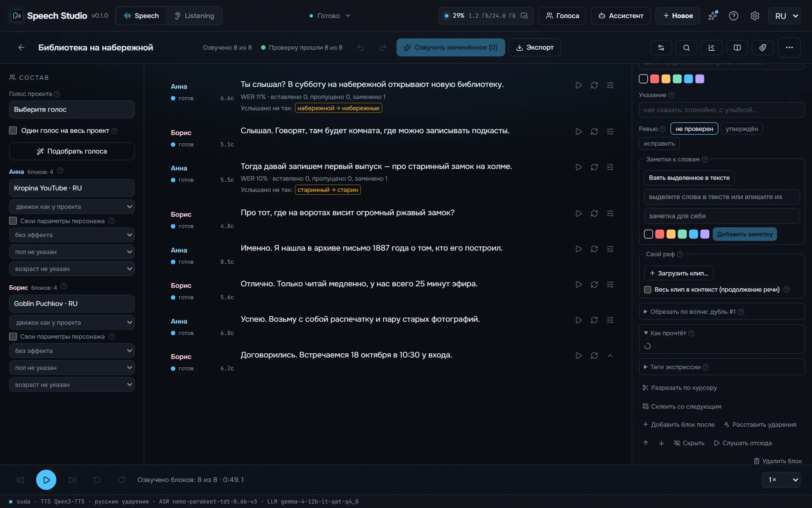
Task: Click the main play button in bottom bar
Action: pyautogui.click(x=46, y=480)
